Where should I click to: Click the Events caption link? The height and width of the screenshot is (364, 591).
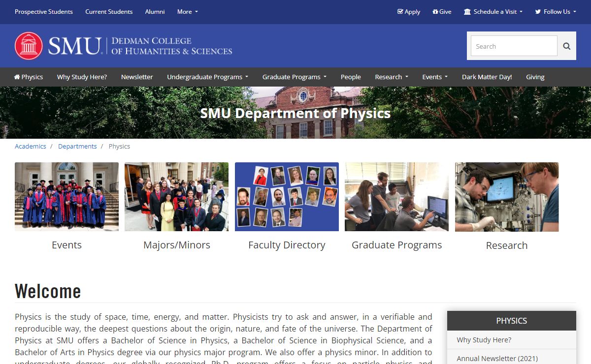pos(66,245)
